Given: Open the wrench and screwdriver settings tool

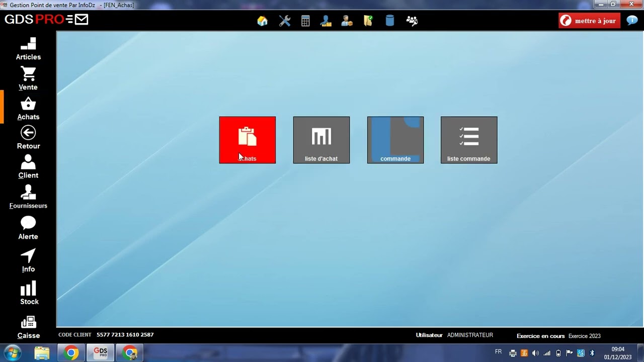Looking at the screenshot, I should point(285,21).
